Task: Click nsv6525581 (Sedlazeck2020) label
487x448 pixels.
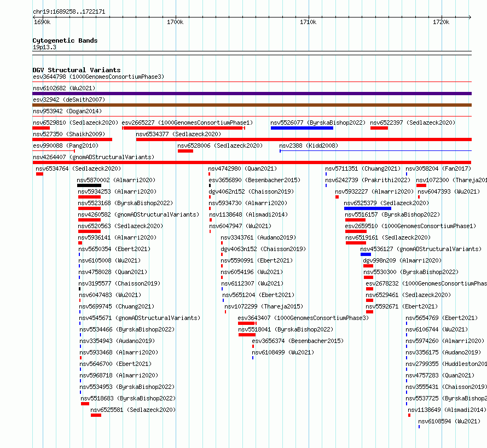Action: 133,410
